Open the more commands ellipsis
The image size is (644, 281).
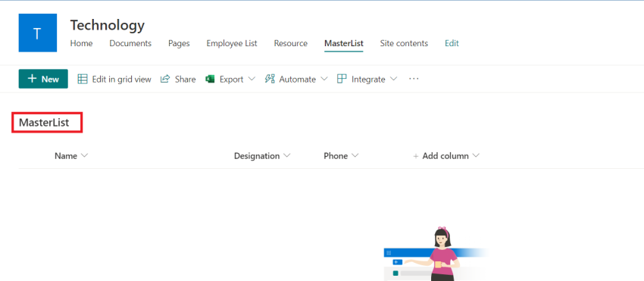click(x=414, y=79)
